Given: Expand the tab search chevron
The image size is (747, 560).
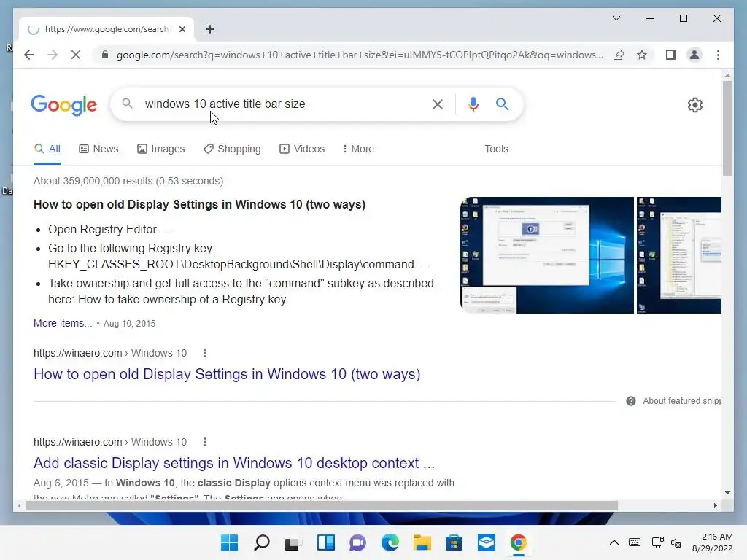Looking at the screenshot, I should (616, 18).
